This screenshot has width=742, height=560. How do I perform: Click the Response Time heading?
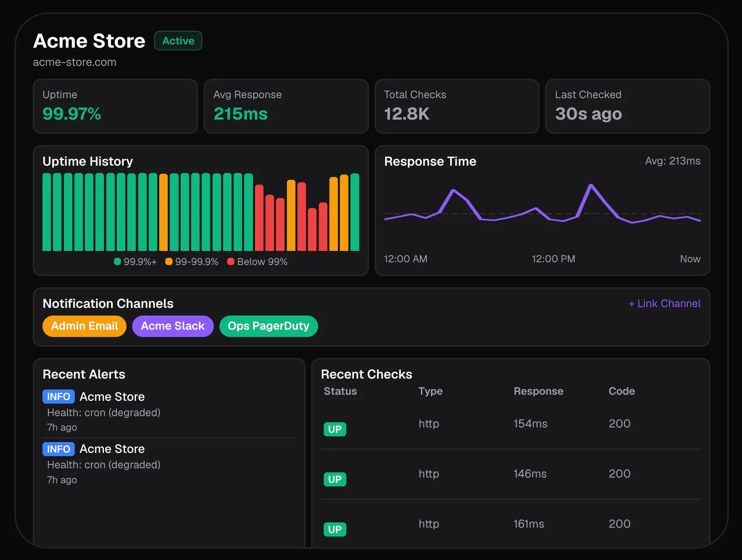click(430, 161)
